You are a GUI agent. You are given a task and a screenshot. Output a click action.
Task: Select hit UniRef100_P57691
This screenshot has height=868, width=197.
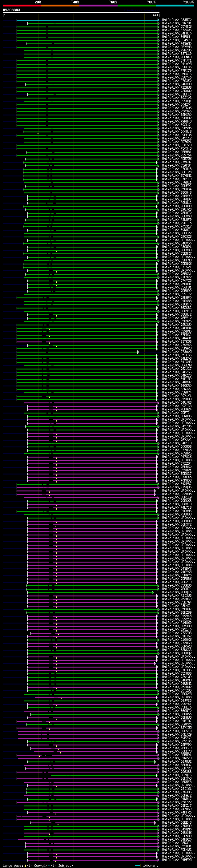(177, 142)
